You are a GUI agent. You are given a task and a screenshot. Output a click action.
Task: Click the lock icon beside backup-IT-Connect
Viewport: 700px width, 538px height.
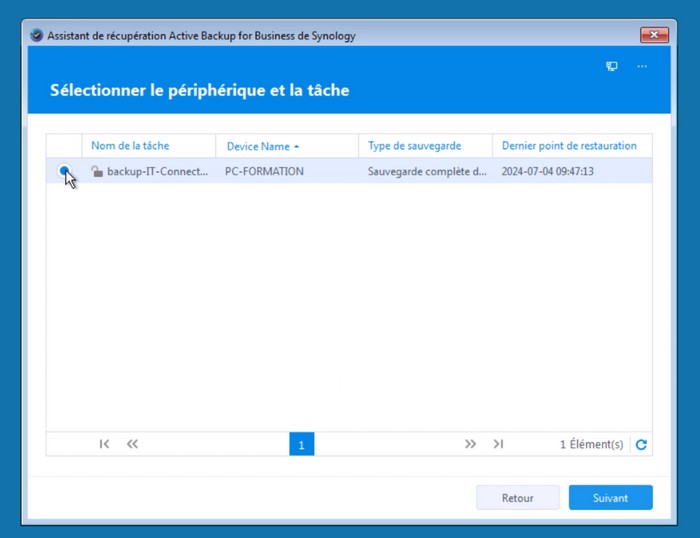click(x=97, y=171)
